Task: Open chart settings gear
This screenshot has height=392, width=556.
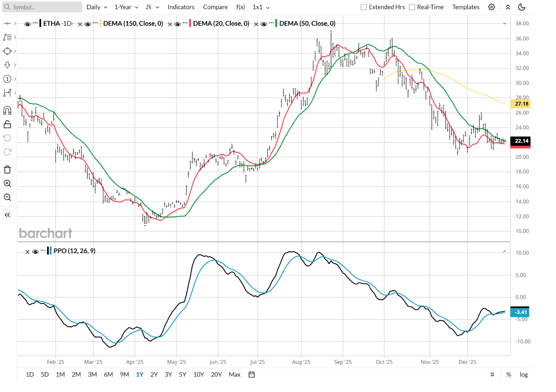Action: click(x=491, y=7)
